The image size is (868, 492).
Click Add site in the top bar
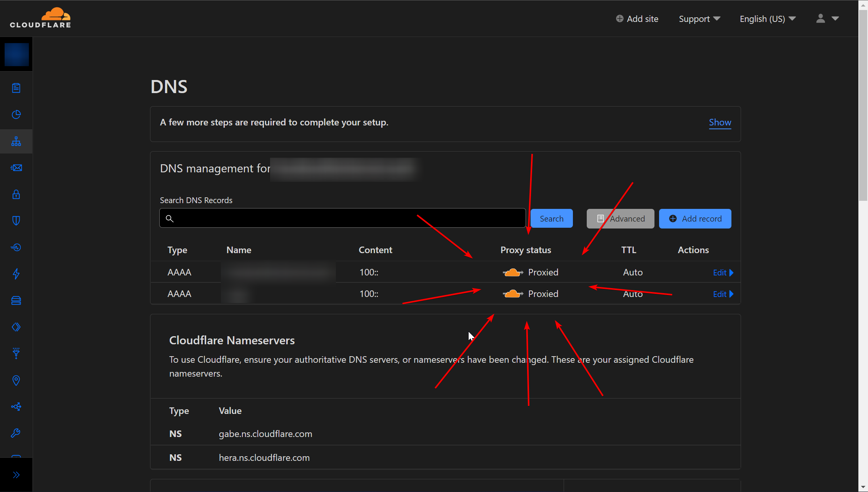(x=637, y=18)
